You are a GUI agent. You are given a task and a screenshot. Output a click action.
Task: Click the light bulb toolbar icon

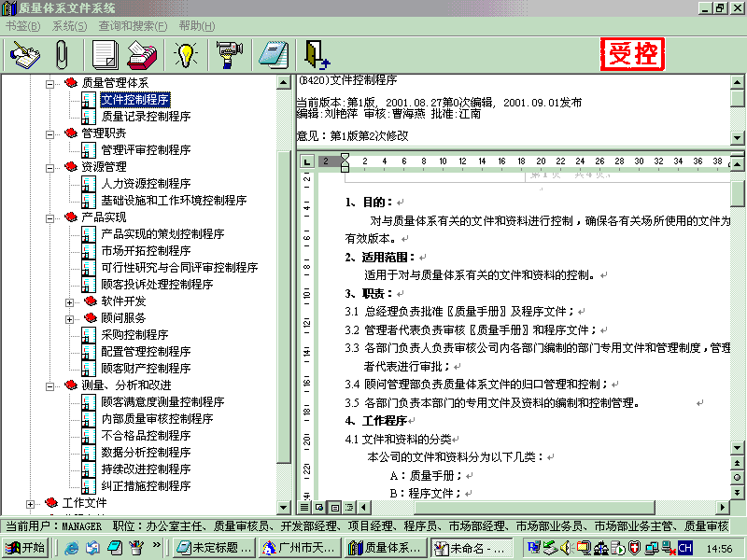pyautogui.click(x=185, y=54)
